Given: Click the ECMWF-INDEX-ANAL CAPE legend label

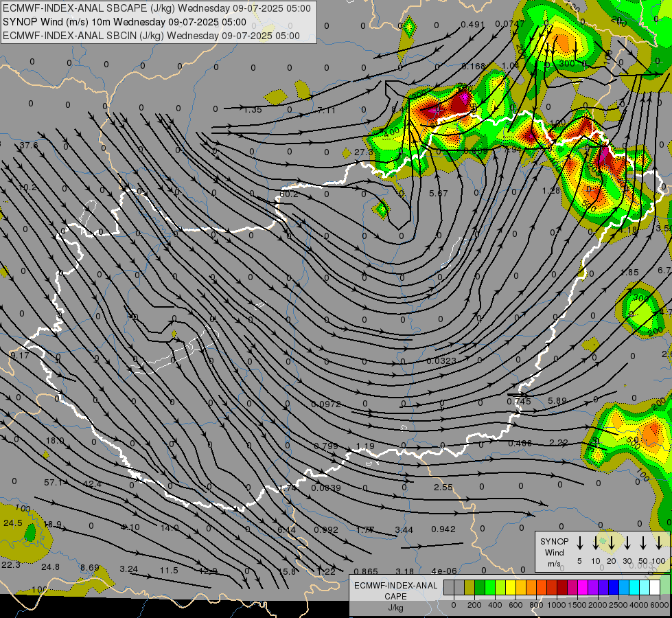Looking at the screenshot, I should [x=395, y=596].
